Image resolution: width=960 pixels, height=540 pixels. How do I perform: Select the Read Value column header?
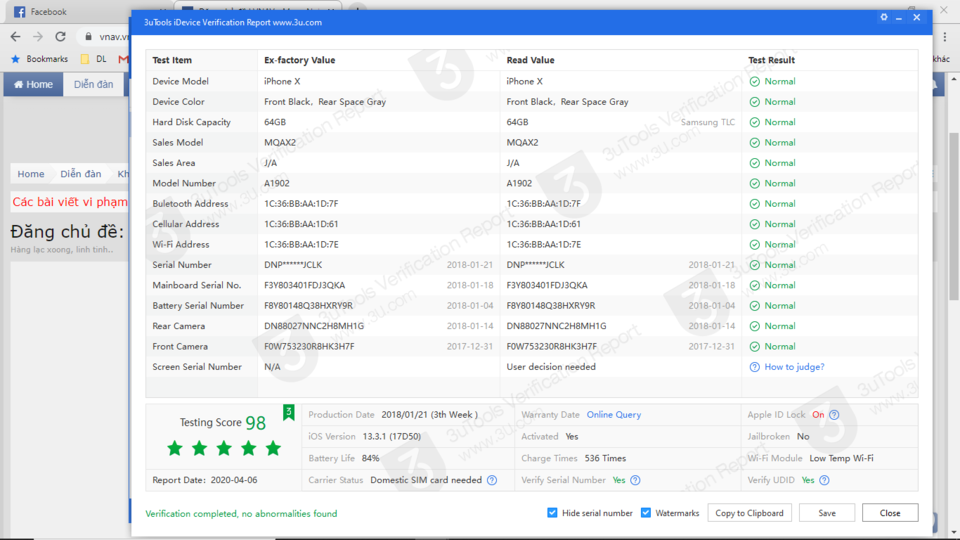(530, 60)
